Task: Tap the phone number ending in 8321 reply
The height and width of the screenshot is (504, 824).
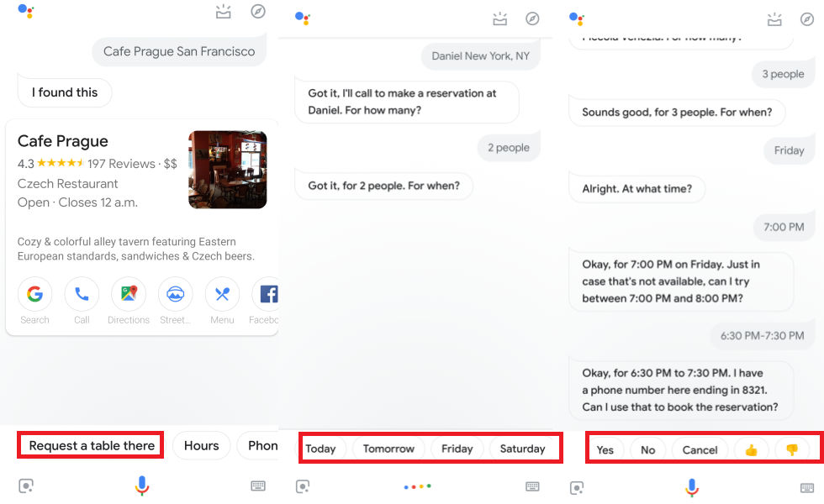Action: pyautogui.click(x=681, y=390)
